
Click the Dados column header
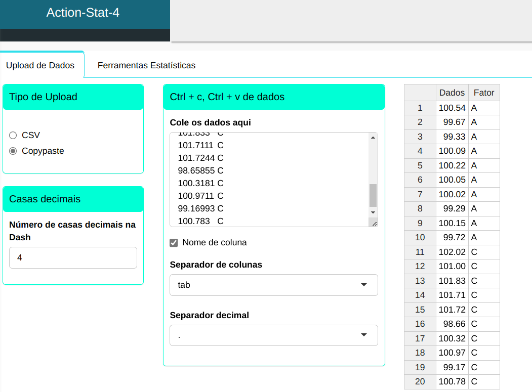(x=452, y=93)
